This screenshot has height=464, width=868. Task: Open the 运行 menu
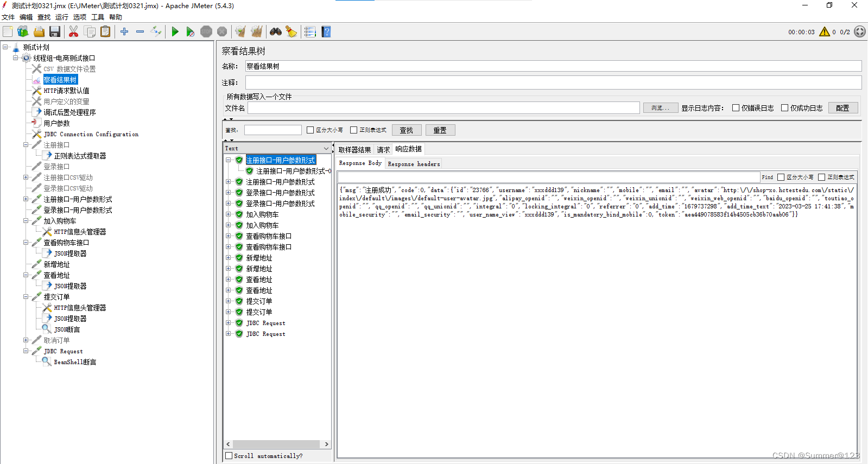point(62,17)
